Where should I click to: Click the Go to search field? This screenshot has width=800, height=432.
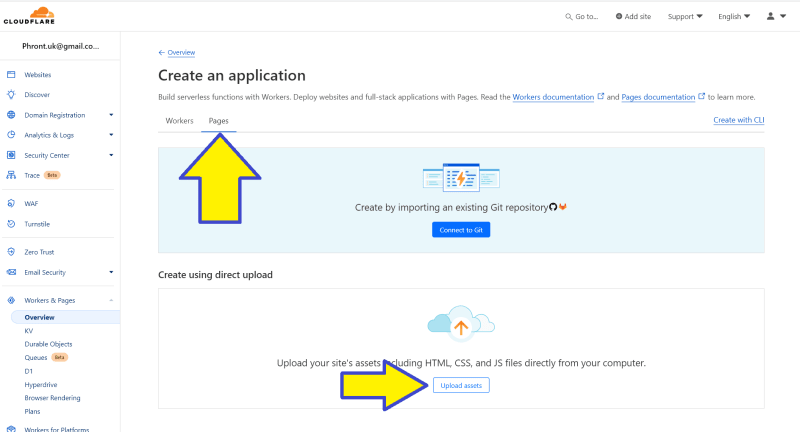pyautogui.click(x=582, y=16)
